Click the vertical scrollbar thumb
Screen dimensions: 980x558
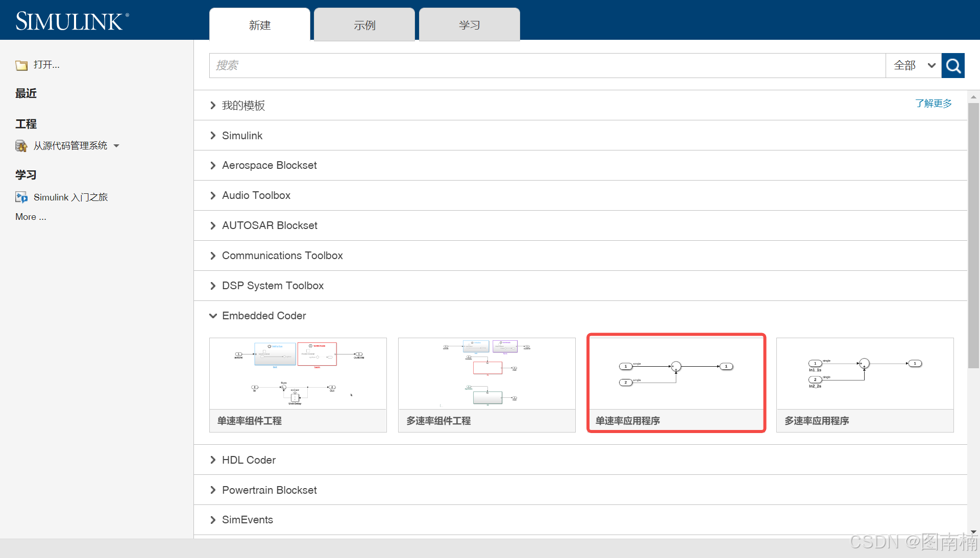[973, 235]
